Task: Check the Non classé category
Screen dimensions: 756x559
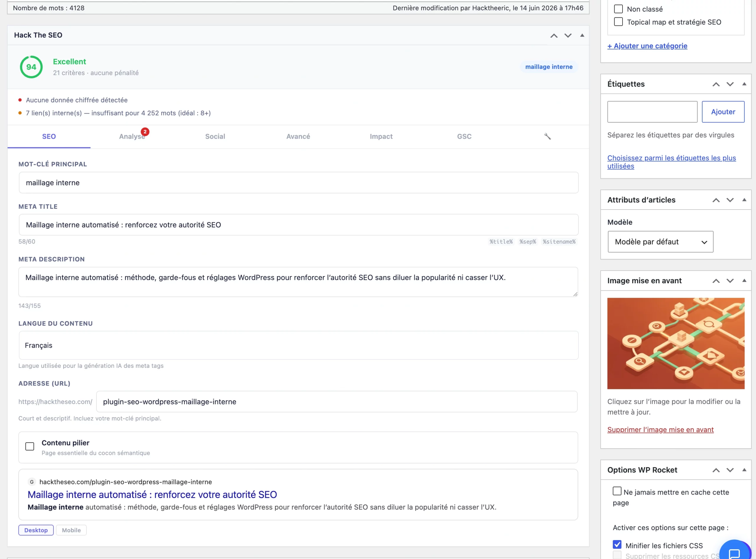Action: click(x=618, y=9)
